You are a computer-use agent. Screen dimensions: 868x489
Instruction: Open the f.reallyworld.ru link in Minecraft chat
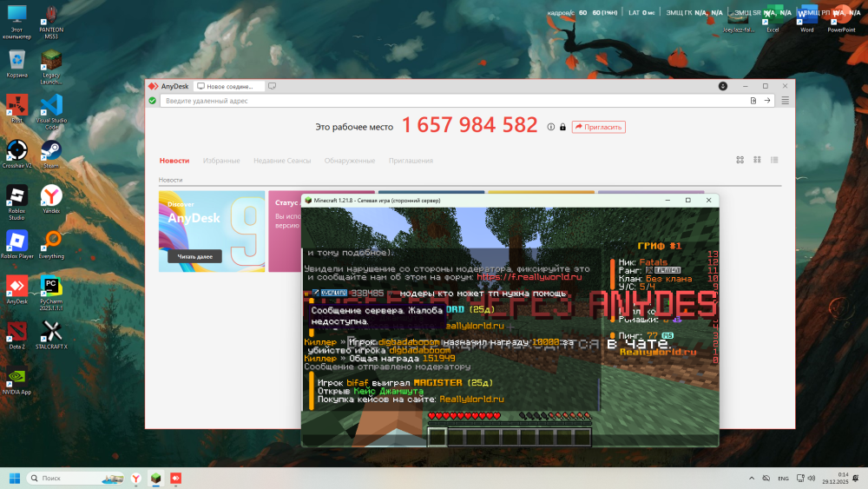pyautogui.click(x=529, y=277)
